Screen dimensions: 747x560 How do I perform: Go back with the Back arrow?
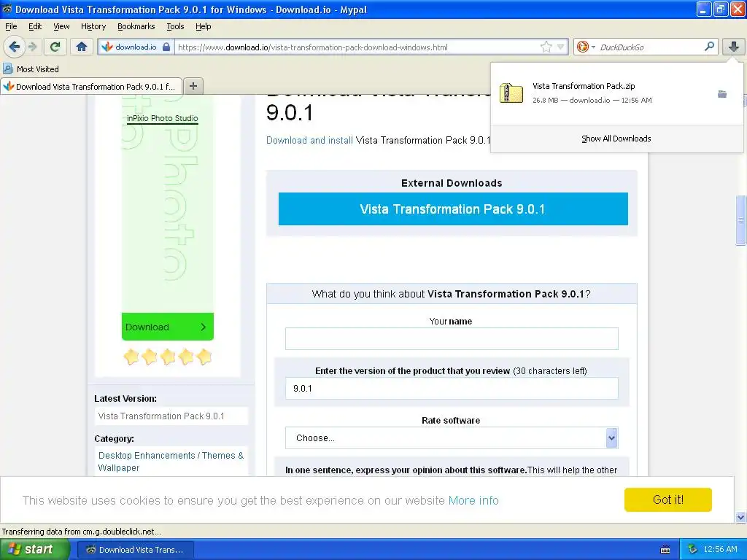(x=15, y=47)
